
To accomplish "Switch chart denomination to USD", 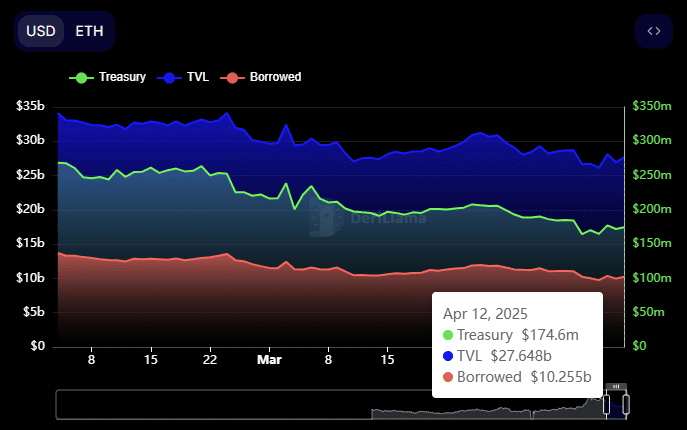I will tap(41, 31).
